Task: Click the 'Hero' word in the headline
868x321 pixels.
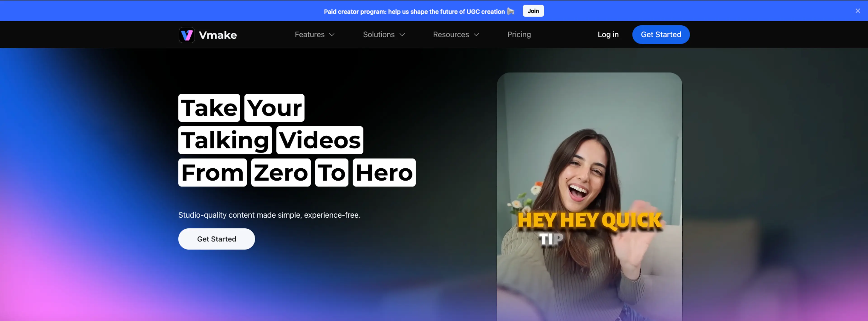Action: [384, 173]
